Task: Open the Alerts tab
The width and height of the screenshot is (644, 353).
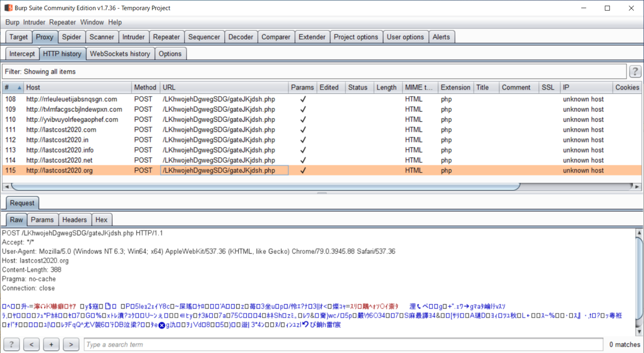Action: pyautogui.click(x=442, y=37)
